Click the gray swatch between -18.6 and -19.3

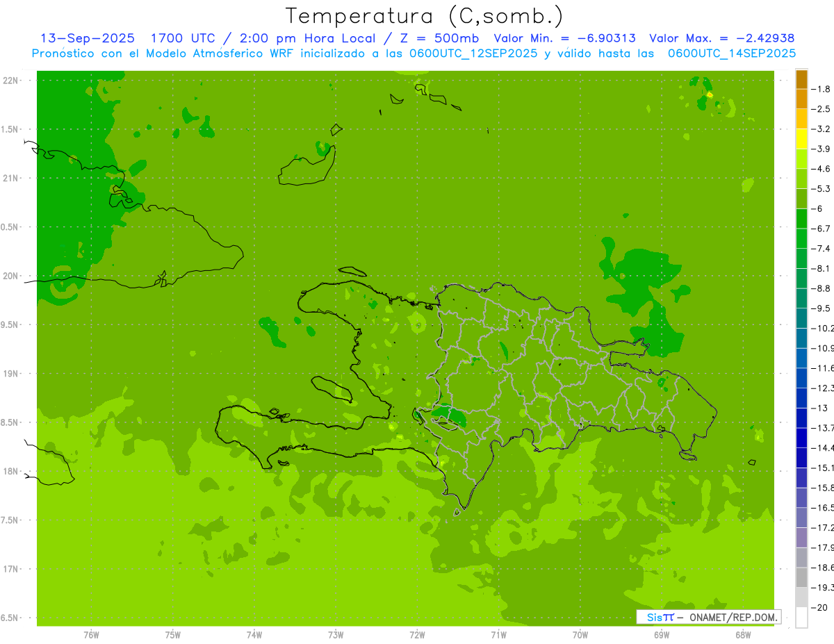coord(801,578)
